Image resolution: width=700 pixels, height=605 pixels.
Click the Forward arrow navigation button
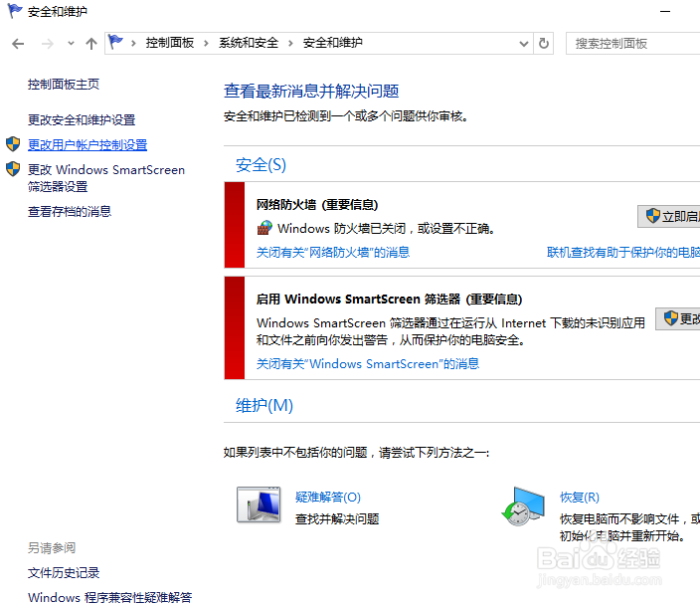(x=48, y=44)
